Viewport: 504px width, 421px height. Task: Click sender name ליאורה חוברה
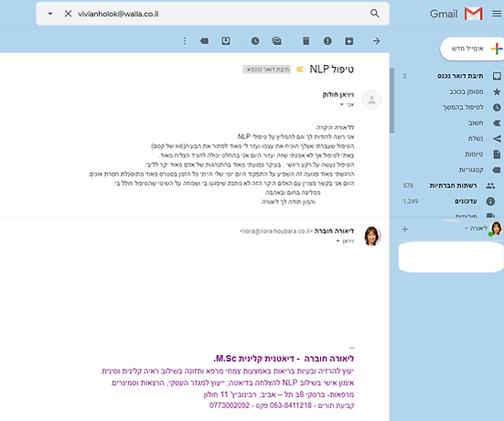[334, 231]
